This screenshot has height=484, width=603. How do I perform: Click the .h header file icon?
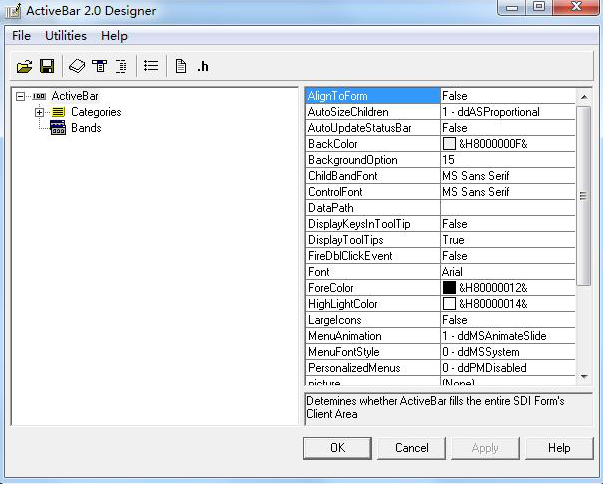[202, 67]
